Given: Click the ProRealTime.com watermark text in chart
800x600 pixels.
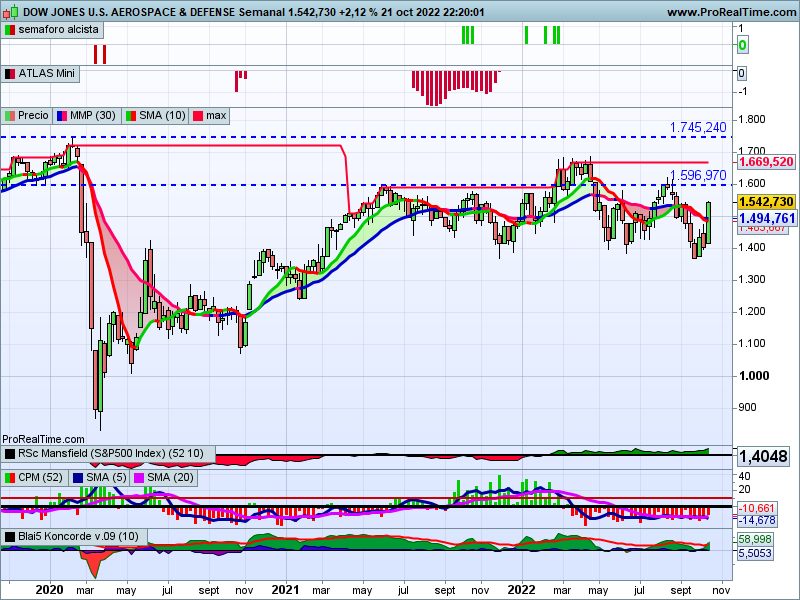Looking at the screenshot, I should (43, 439).
